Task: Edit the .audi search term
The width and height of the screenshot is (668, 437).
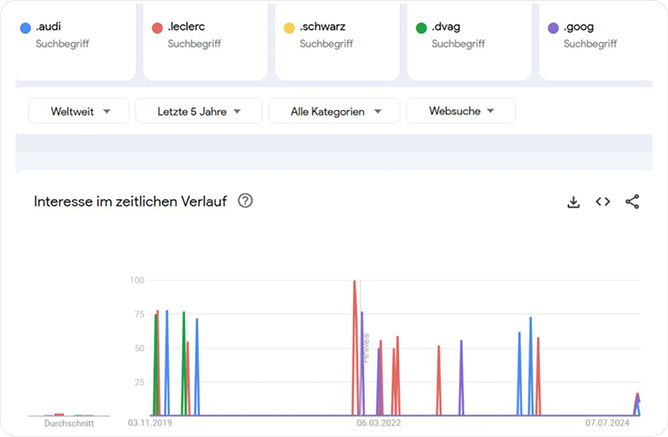Action: tap(49, 26)
